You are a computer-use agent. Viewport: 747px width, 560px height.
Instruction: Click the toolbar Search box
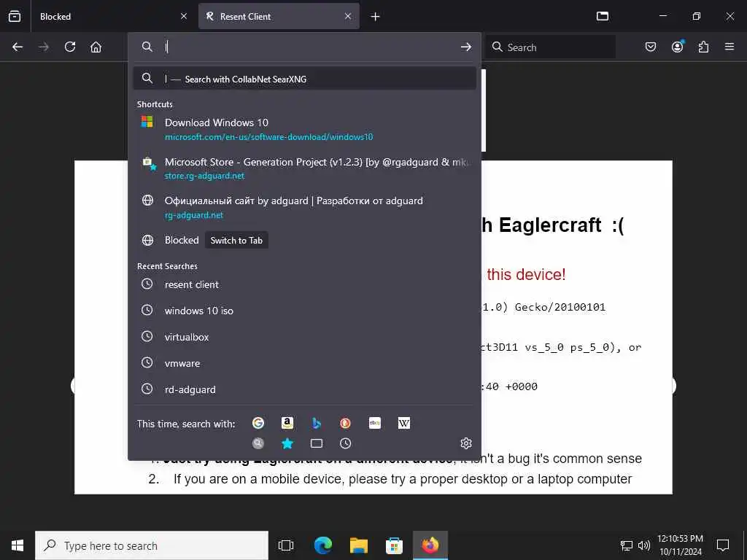550,47
